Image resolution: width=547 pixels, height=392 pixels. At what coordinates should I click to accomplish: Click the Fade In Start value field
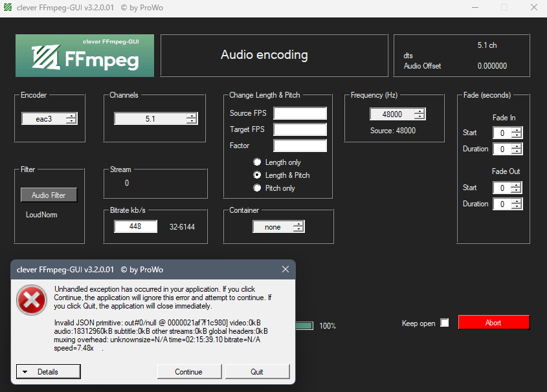(x=502, y=133)
